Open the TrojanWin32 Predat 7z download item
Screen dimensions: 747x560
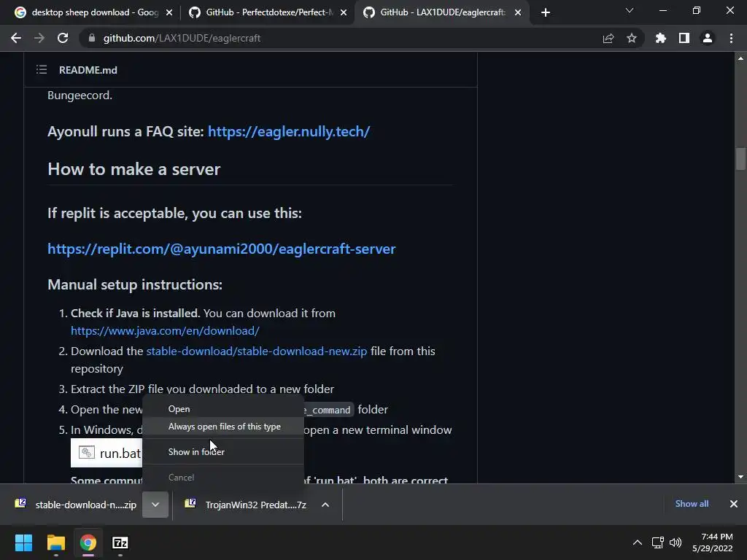[248, 505]
